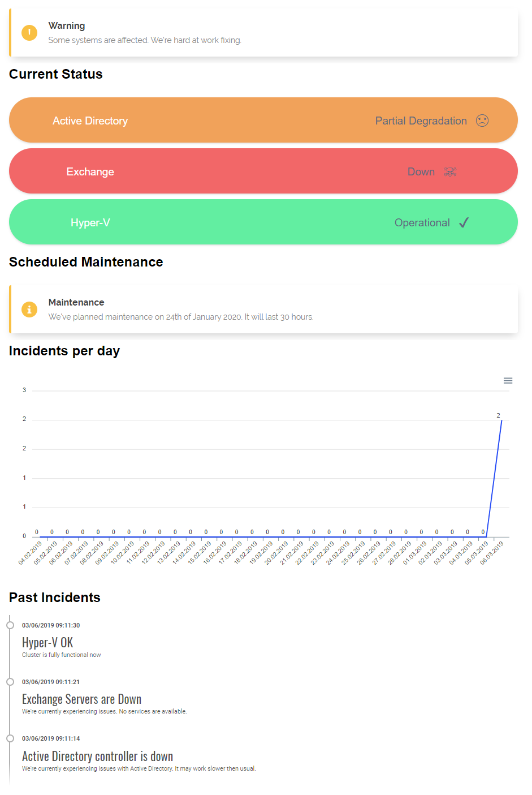This screenshot has height=795, width=532.
Task: Click the timeline circle marker beside Hyper-V OK
Action: point(10,625)
